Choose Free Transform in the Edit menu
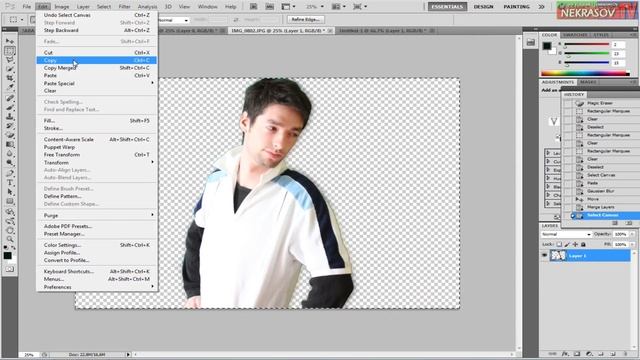Image resolution: width=640 pixels, height=360 pixels. (x=96, y=155)
